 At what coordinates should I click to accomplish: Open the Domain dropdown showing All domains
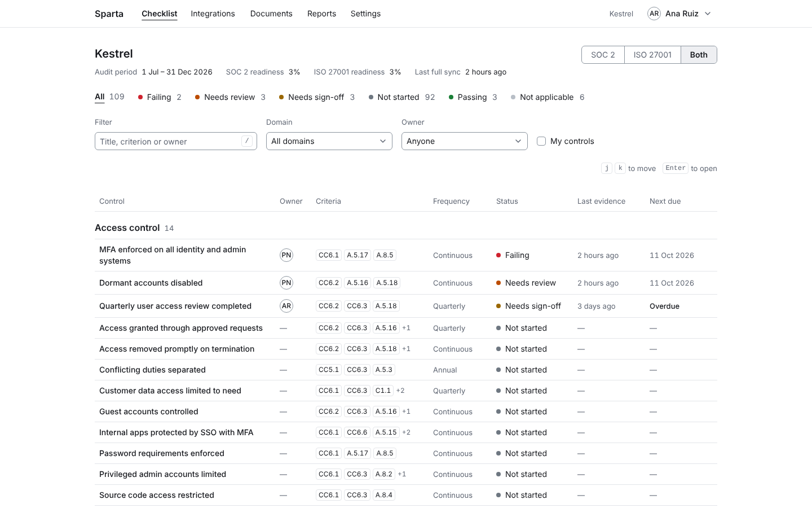(x=329, y=141)
